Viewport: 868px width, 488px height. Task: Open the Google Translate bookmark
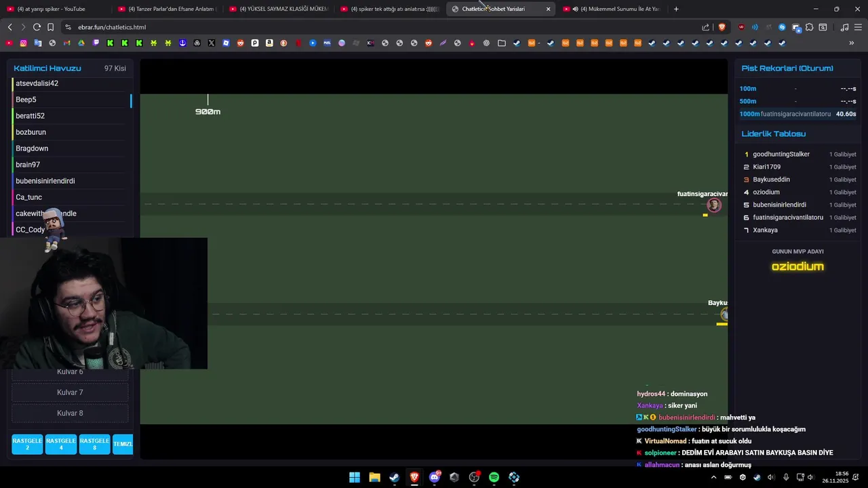coord(37,43)
